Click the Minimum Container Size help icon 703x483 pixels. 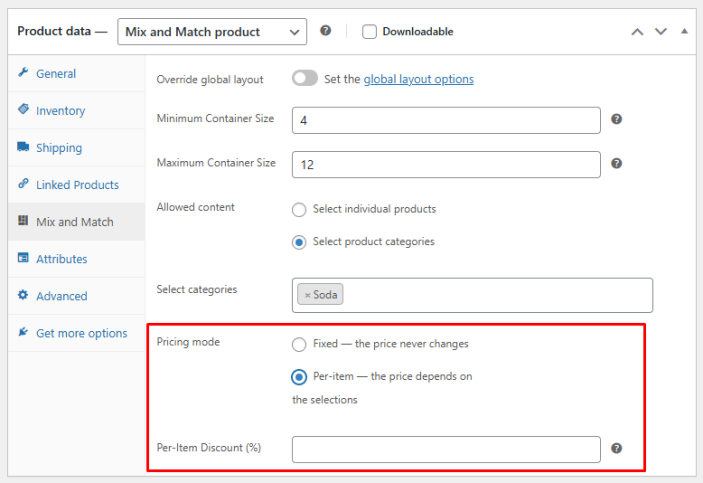pos(617,119)
